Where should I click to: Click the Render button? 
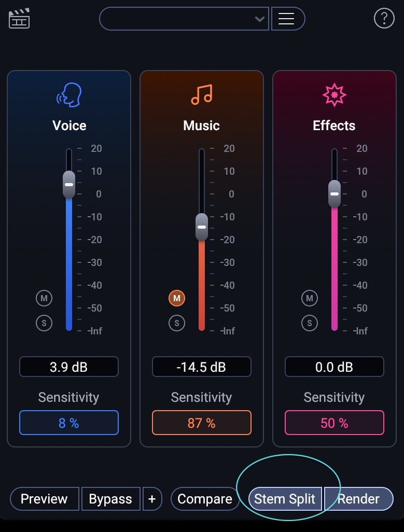pyautogui.click(x=359, y=499)
